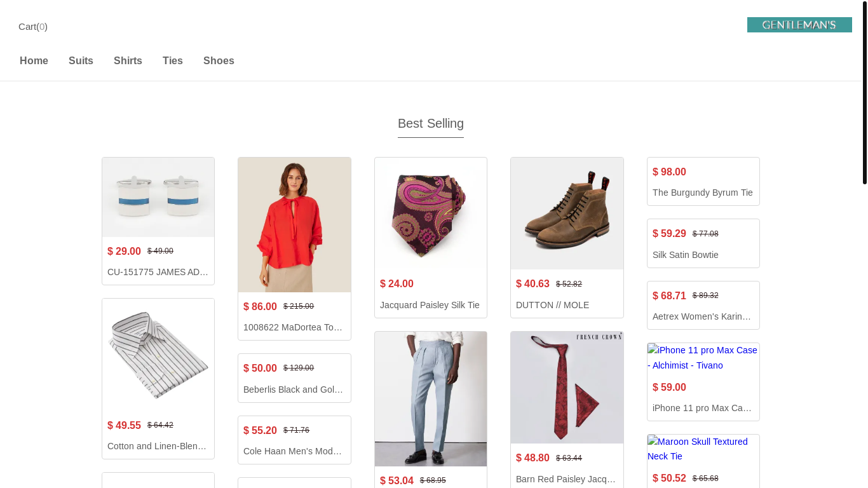Go to the Home menu item
Screen dimensions: 868x488
(x=34, y=61)
